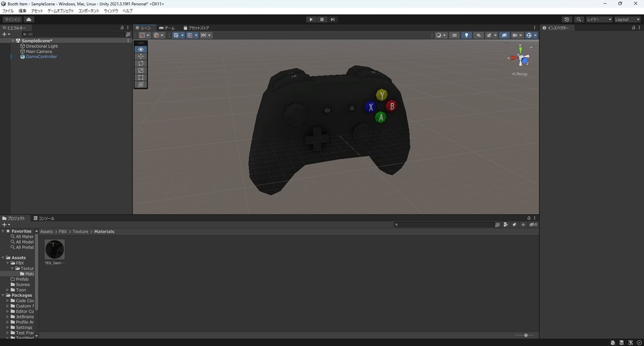Switch to the ゲーム (Game) tab
The width and height of the screenshot is (644, 346).
(167, 28)
